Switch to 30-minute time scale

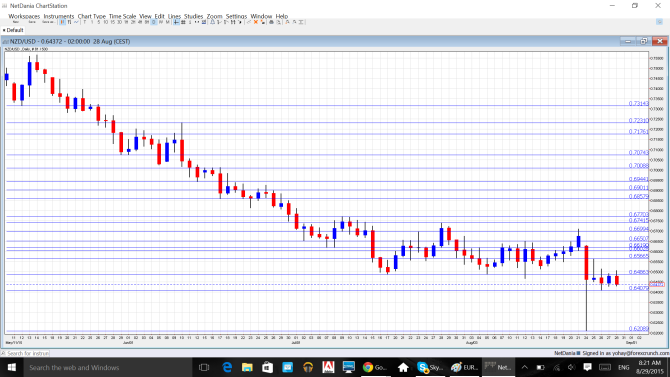pyautogui.click(x=119, y=22)
